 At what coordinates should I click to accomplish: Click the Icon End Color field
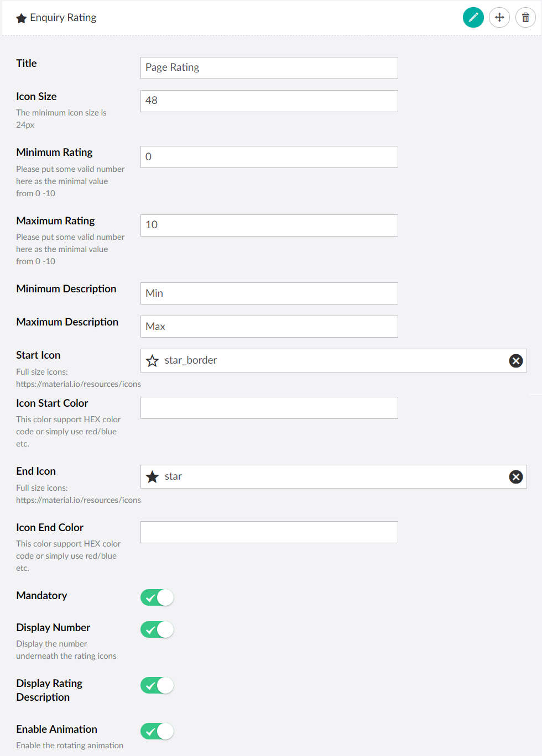point(269,532)
